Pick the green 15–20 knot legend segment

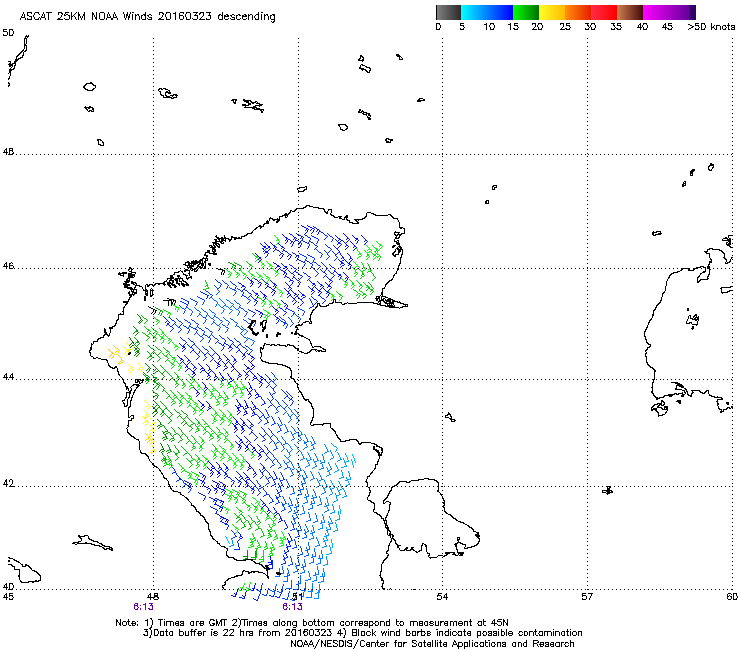click(526, 12)
